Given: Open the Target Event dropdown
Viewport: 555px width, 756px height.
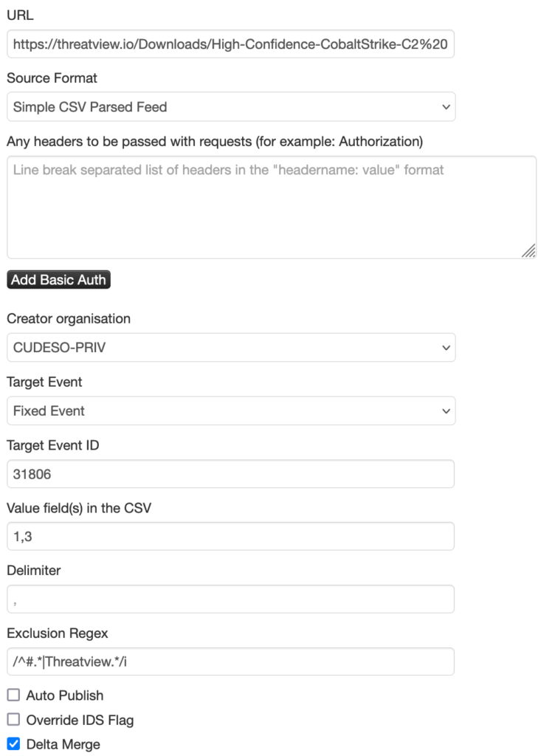Looking at the screenshot, I should pos(230,410).
